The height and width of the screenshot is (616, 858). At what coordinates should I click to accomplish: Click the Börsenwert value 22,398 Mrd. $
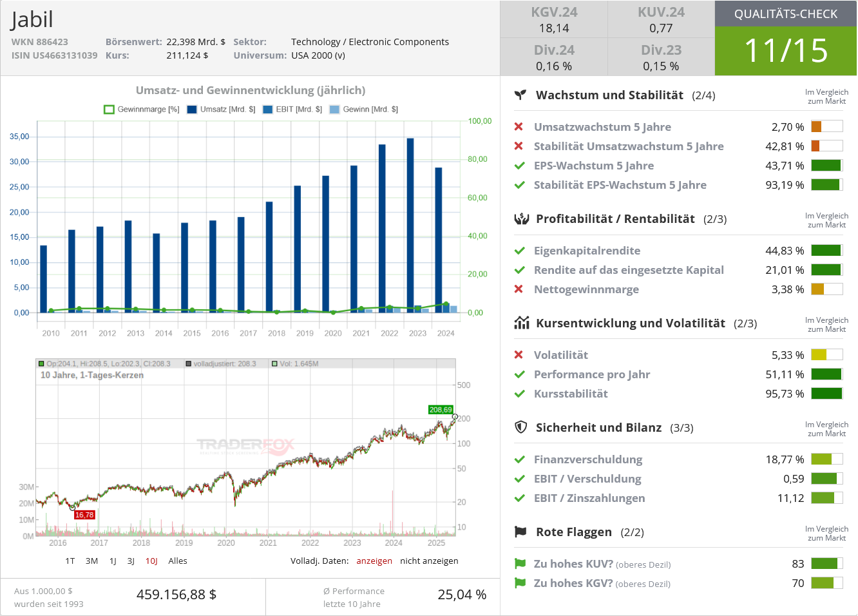pos(196,42)
